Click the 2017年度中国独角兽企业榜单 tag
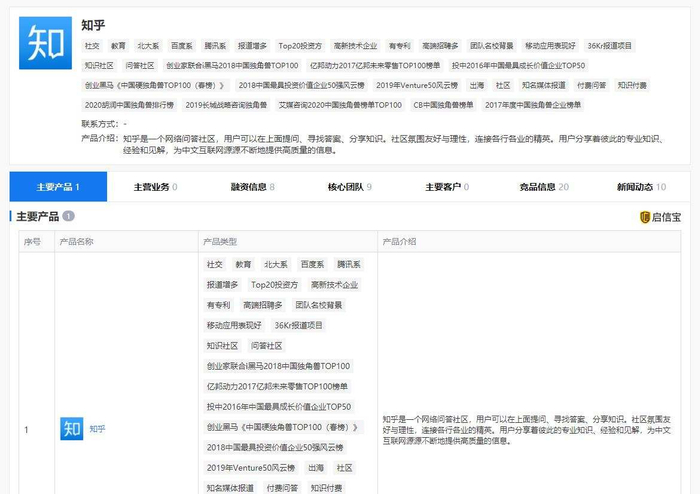Image resolution: width=700 pixels, height=494 pixels. (x=533, y=105)
